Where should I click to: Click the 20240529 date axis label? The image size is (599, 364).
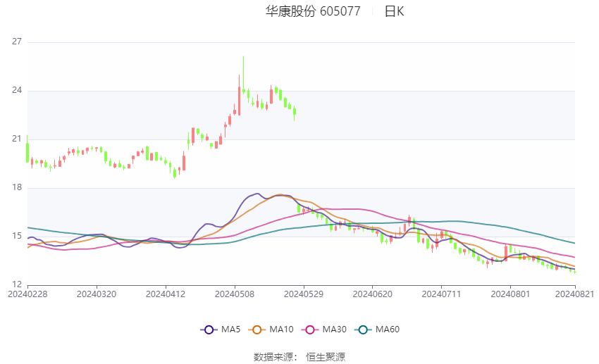click(304, 294)
